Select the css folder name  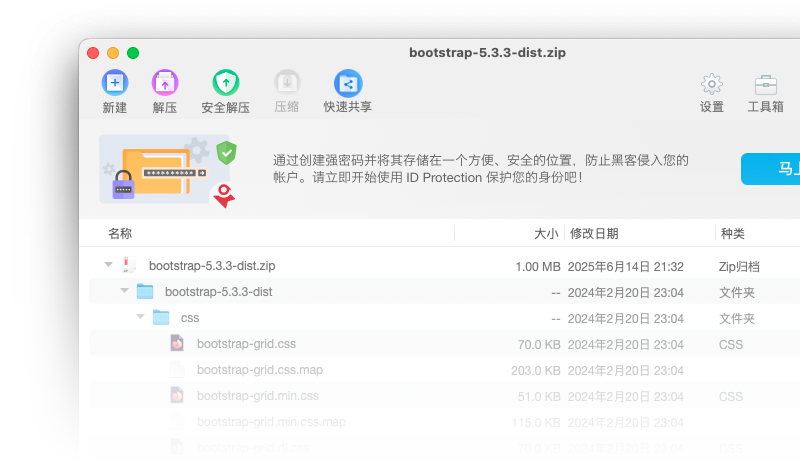pyautogui.click(x=190, y=318)
